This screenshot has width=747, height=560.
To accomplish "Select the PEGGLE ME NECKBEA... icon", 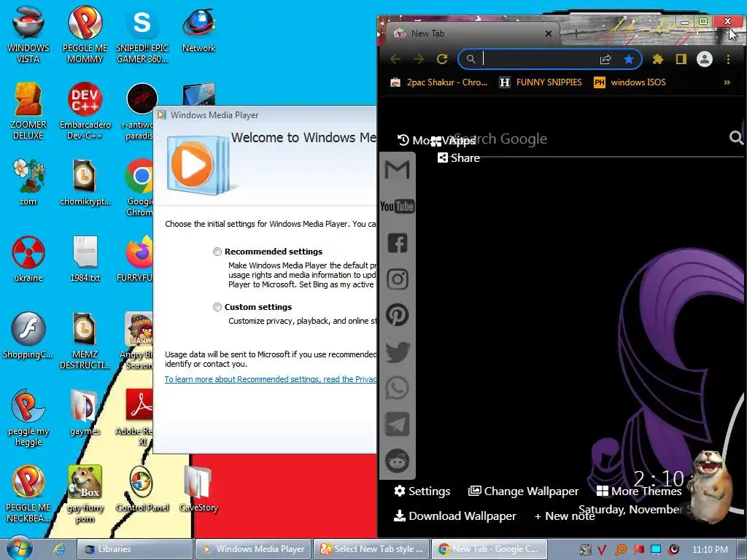I will pyautogui.click(x=28, y=494).
